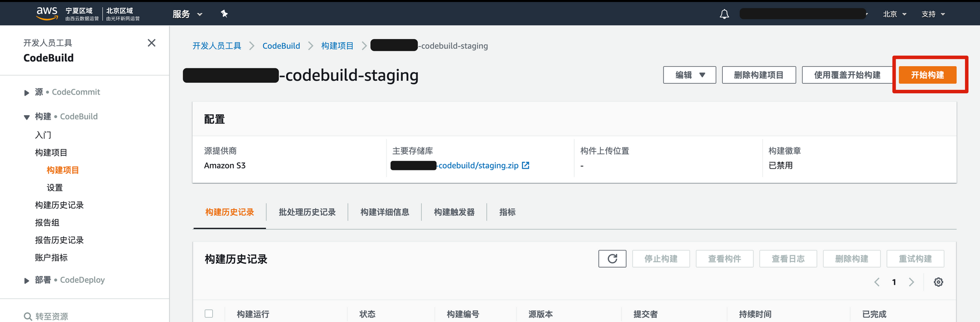
Task: Switch to the 构建触发器 tab
Action: (454, 212)
